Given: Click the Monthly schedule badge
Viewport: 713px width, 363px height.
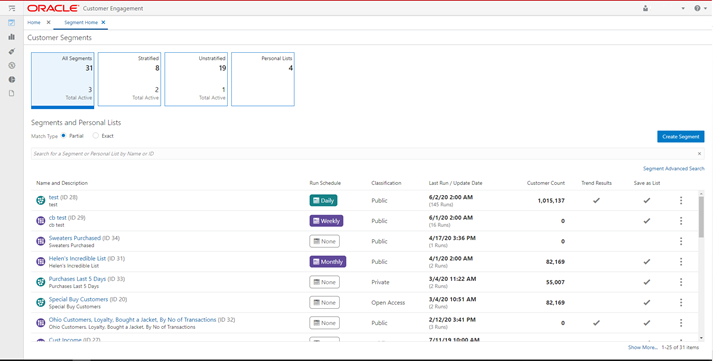Looking at the screenshot, I should point(328,262).
